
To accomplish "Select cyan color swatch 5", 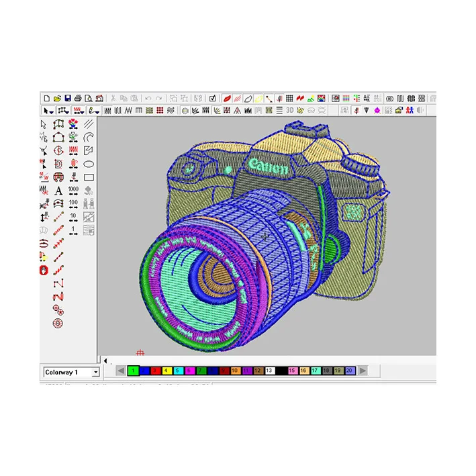I will coord(178,371).
